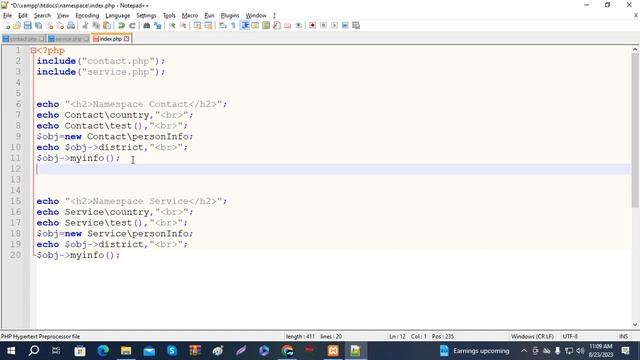
Task: Click the Save All toolbar icon
Action: [x=39, y=25]
